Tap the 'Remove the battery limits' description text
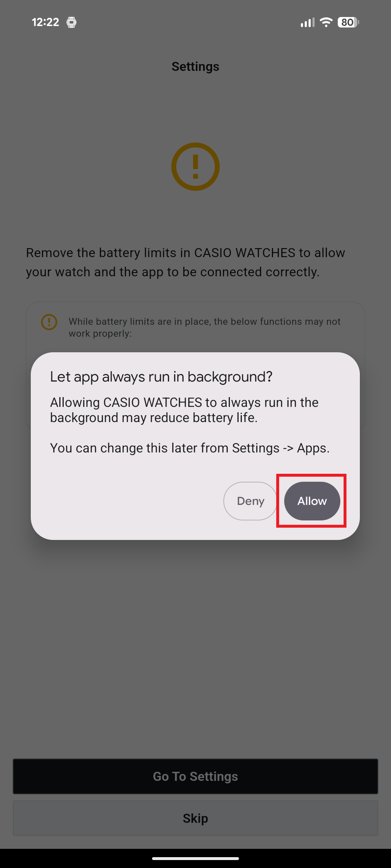This screenshot has height=868, width=391. [185, 262]
